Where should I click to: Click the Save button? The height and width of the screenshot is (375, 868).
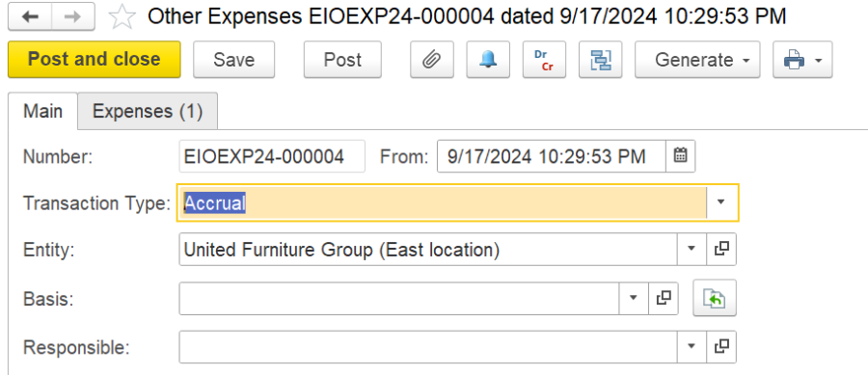point(233,59)
